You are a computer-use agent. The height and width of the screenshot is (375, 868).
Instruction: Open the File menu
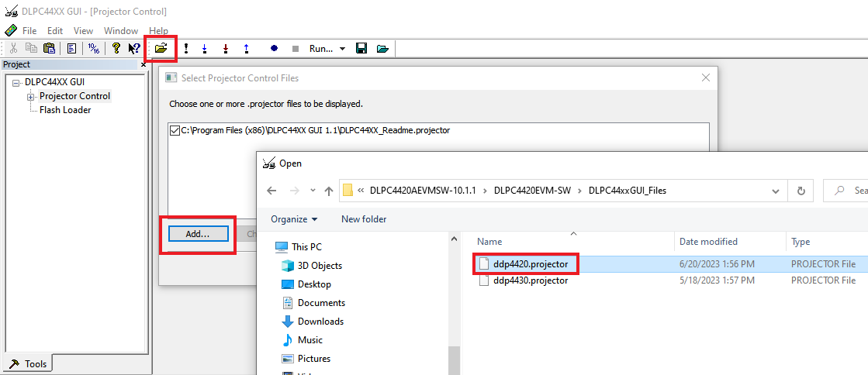[x=29, y=31]
